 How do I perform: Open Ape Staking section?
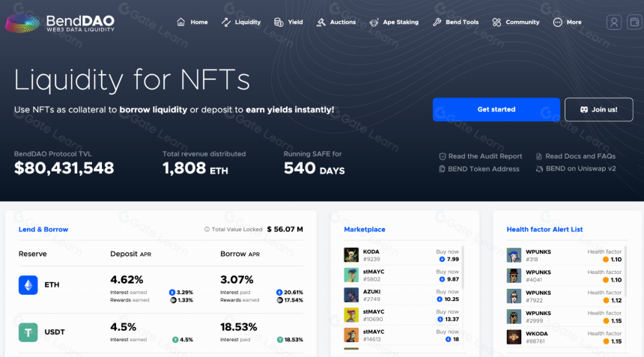pos(394,22)
